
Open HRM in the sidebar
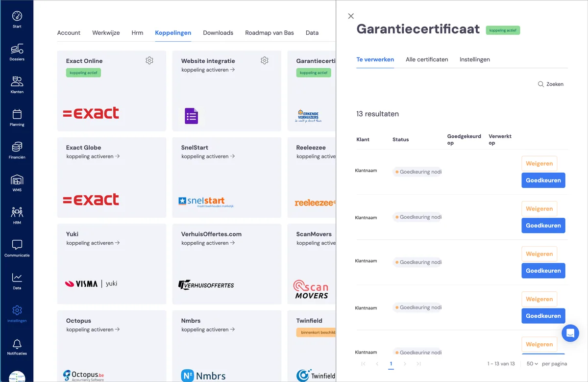17,216
